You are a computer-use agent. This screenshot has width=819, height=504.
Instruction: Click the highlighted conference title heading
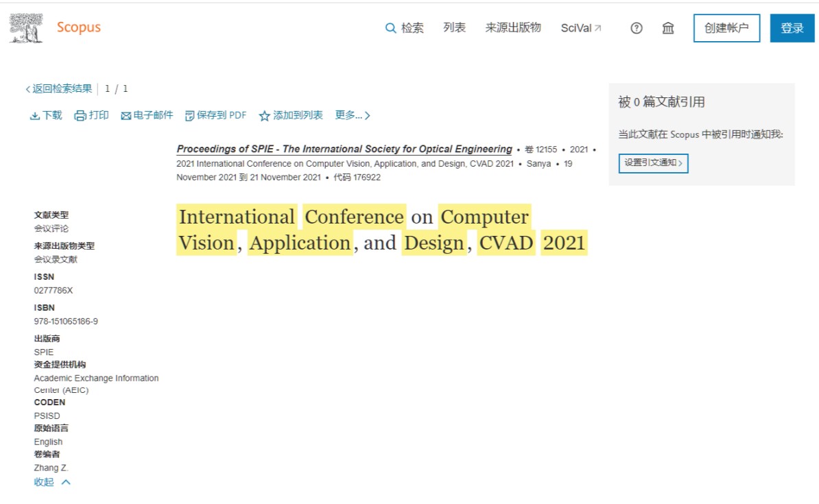(x=382, y=230)
